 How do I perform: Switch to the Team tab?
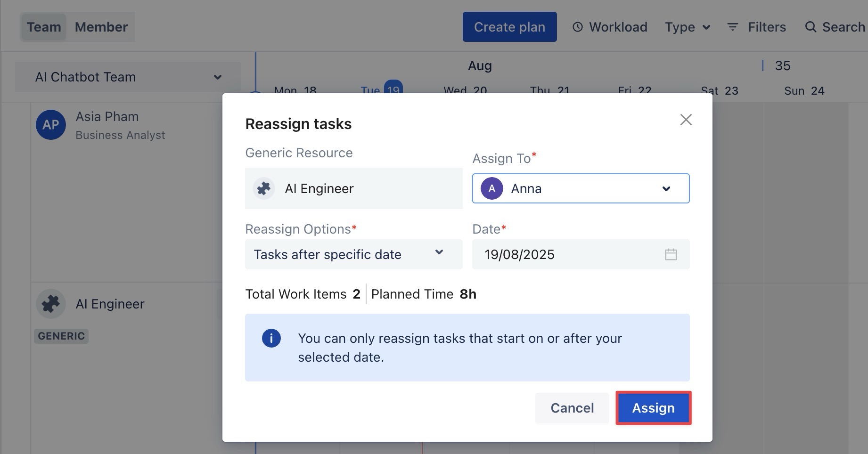(44, 27)
